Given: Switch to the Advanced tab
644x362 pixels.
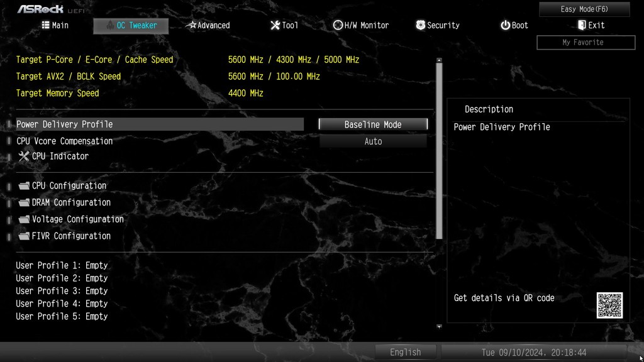Looking at the screenshot, I should pyautogui.click(x=208, y=25).
